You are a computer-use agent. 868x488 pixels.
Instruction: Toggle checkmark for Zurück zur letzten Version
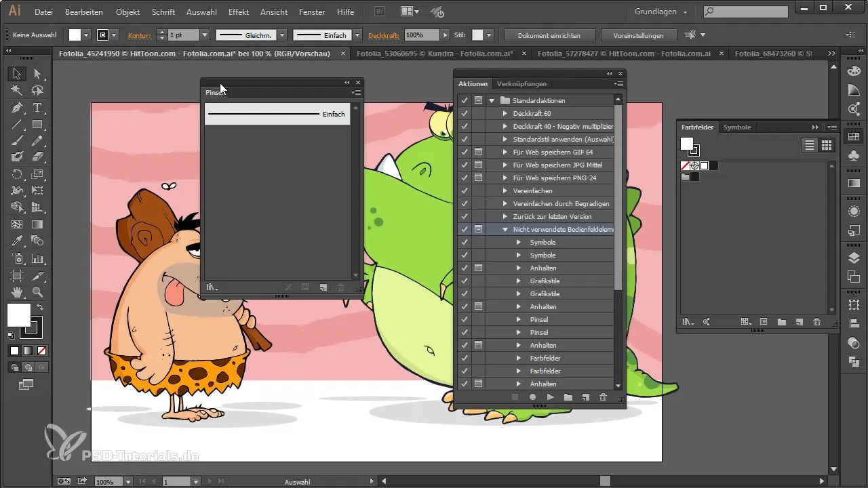465,216
